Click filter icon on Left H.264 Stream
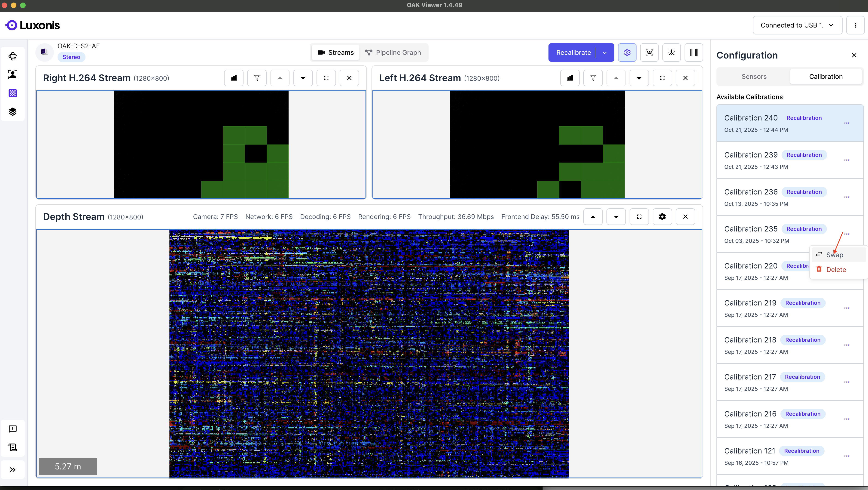Image resolution: width=868 pixels, height=490 pixels. [x=593, y=78]
